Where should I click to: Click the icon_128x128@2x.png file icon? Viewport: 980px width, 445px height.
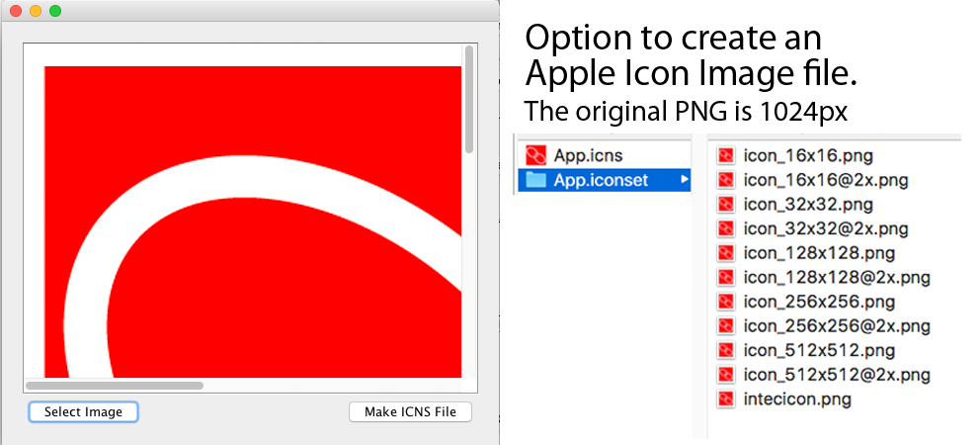coord(725,277)
